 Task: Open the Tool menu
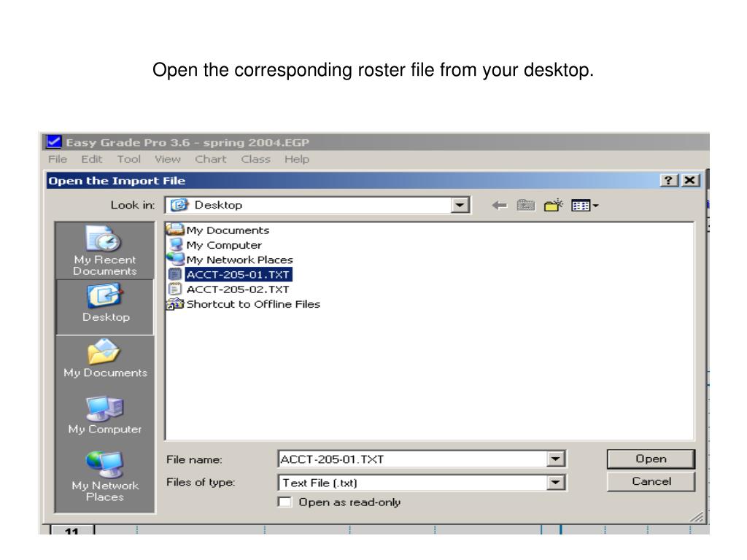tap(128, 159)
